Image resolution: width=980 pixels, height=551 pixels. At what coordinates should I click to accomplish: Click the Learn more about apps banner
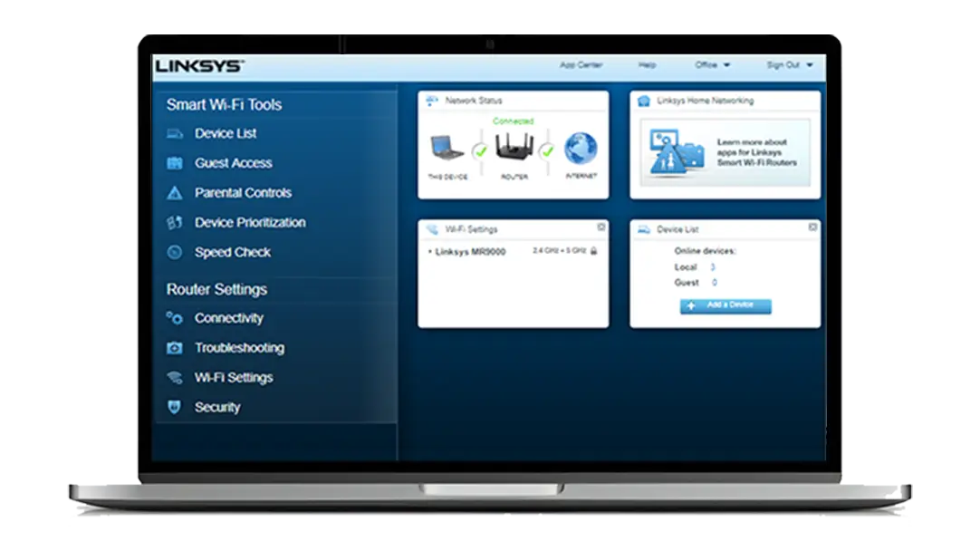coord(725,152)
